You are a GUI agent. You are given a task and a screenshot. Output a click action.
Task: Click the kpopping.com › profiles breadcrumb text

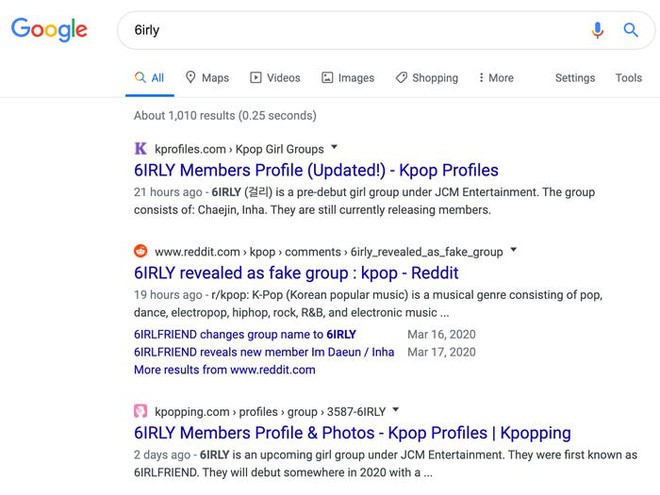coord(270,412)
